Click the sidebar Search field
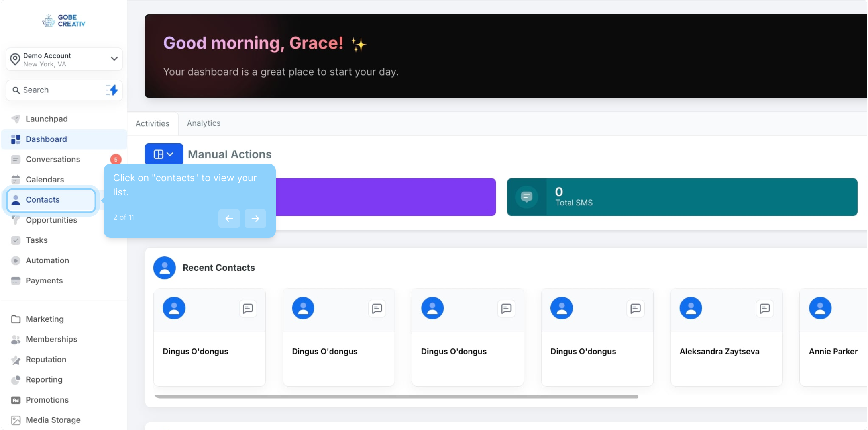Screen dimensions: 868x430 [56, 90]
